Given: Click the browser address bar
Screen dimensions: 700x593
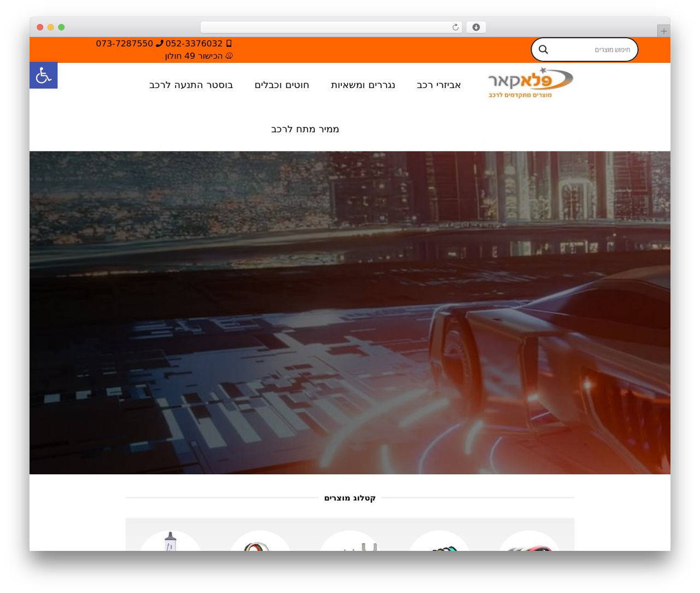Looking at the screenshot, I should pos(331,27).
